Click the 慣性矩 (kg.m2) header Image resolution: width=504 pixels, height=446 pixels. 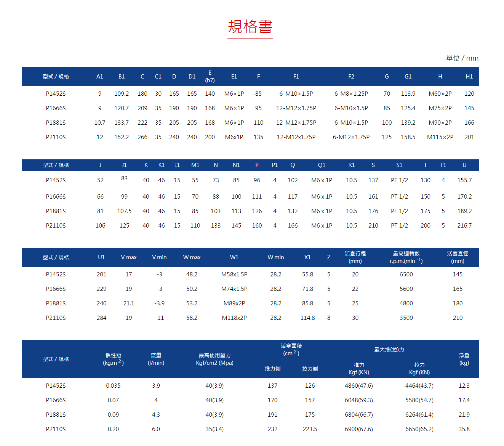coord(114,359)
